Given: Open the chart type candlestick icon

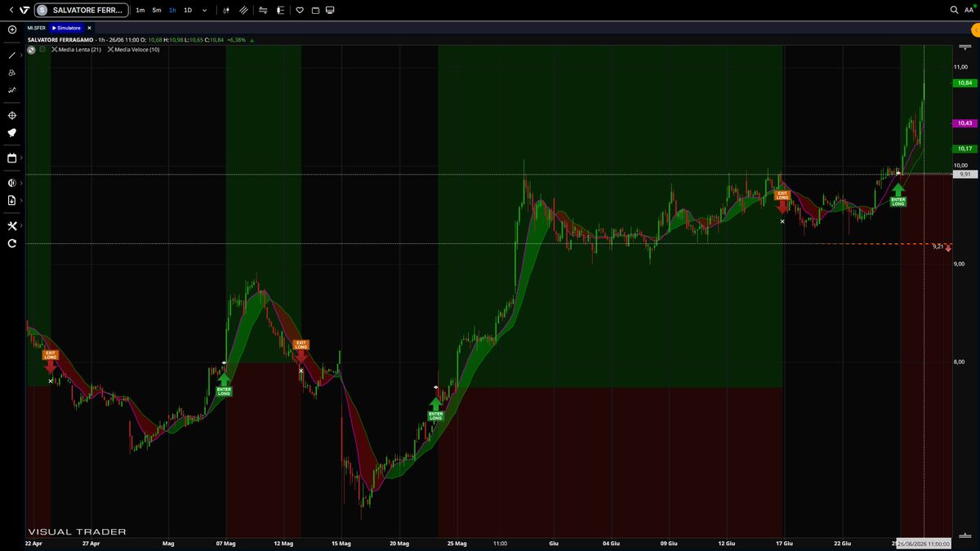Looking at the screenshot, I should (225, 10).
